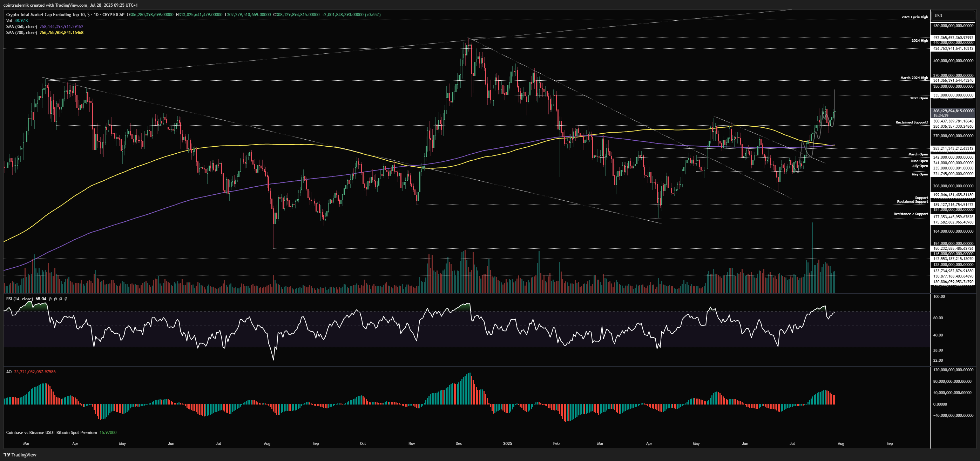
Task: Click the 15:34:39 countdown timer
Action: [941, 115]
